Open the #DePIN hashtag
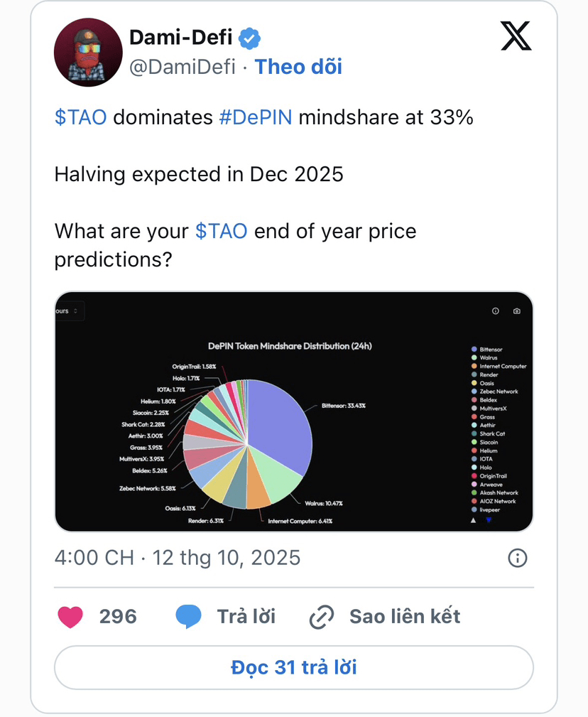The width and height of the screenshot is (588, 717). tap(255, 117)
